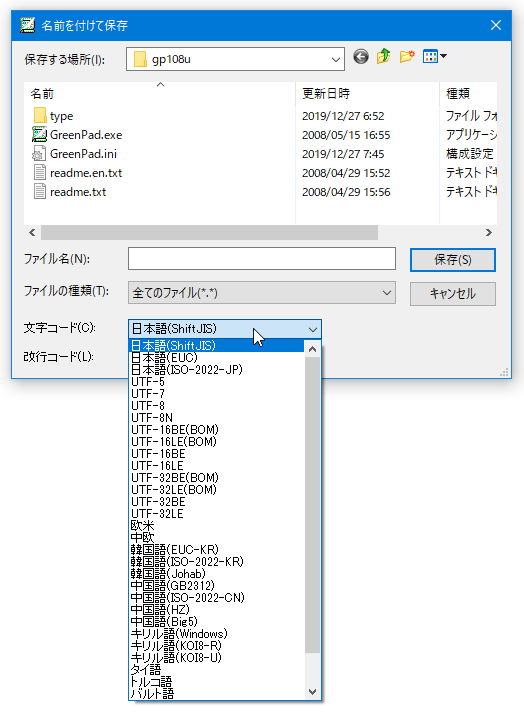Click the back navigation arrow icon
The width and height of the screenshot is (524, 712).
pyautogui.click(x=361, y=57)
